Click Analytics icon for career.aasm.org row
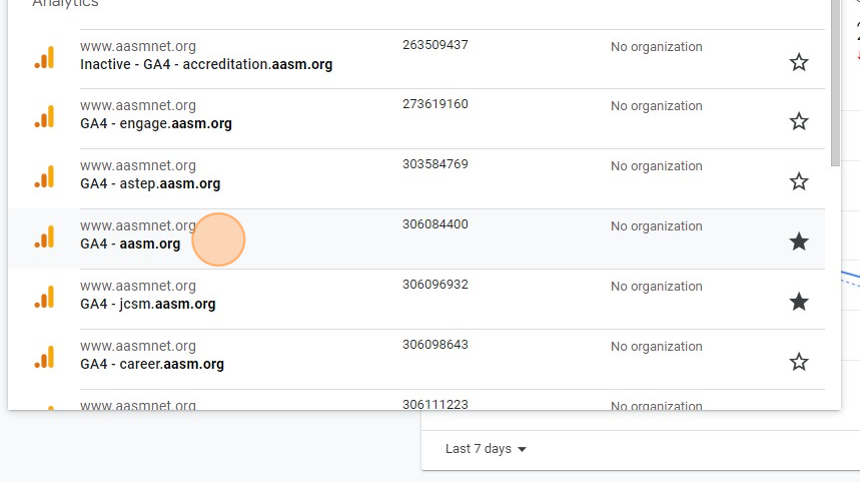 (x=44, y=357)
